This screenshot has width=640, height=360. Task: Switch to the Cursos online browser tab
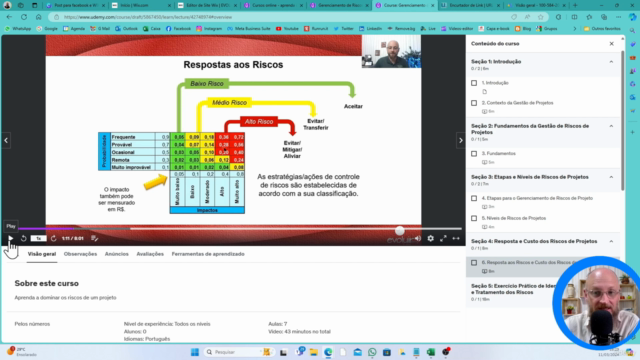coord(273,6)
